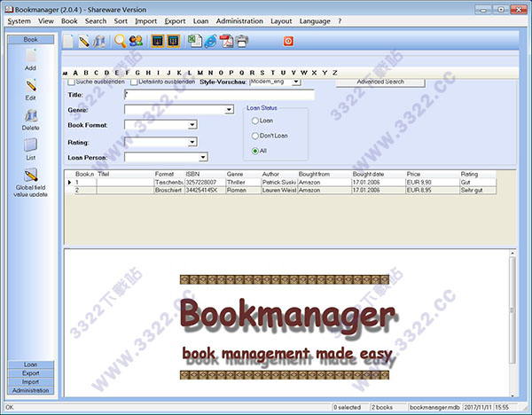Click the edit pencil toolbar icon
This screenshot has width=532, height=415.
(84, 42)
